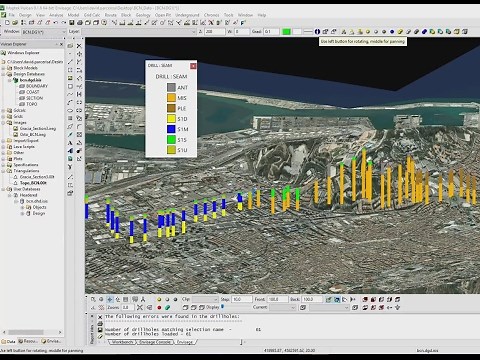The image size is (480, 360).
Task: Click the red record dot in bottom toolbar
Action: click(x=159, y=307)
